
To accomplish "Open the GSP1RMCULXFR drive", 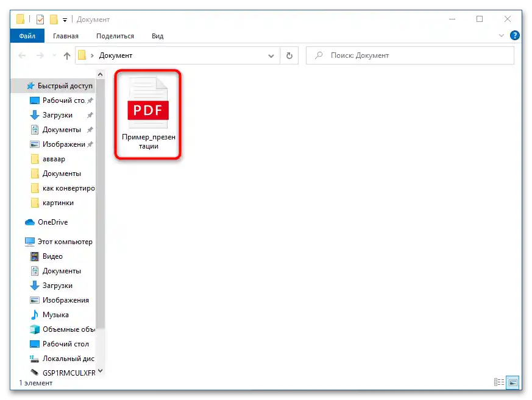I will 63,373.
